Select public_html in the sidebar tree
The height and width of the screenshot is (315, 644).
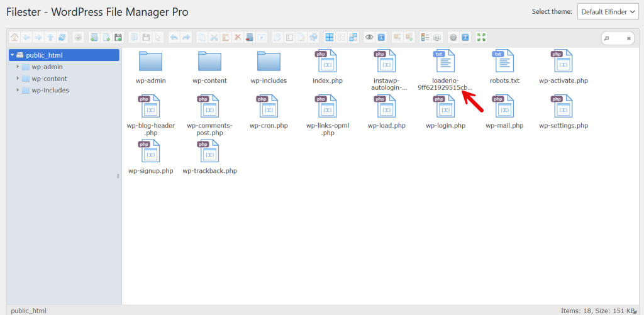(x=64, y=55)
